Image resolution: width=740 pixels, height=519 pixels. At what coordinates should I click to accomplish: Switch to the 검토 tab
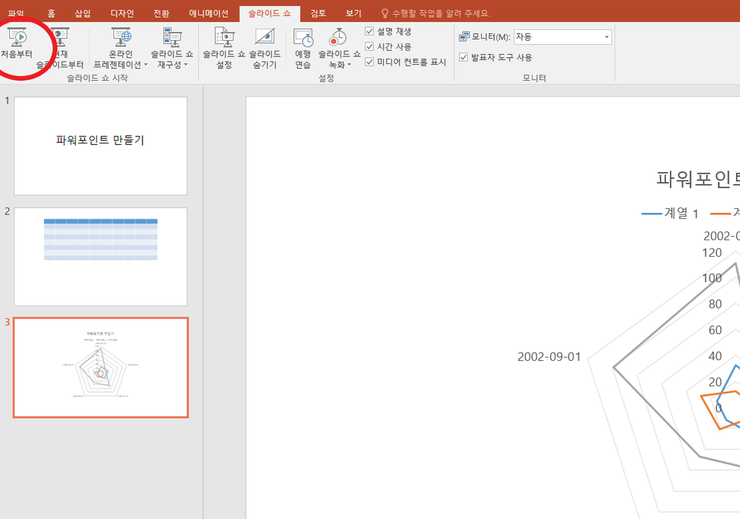(x=318, y=13)
